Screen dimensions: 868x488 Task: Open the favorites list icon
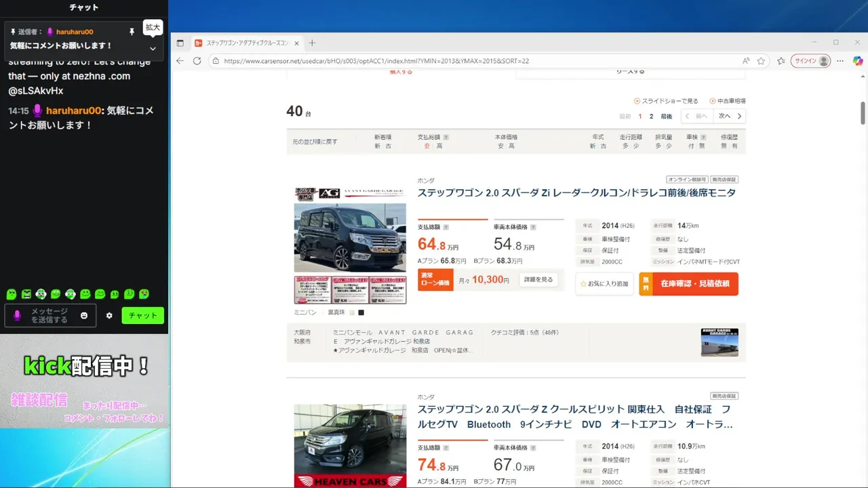tap(781, 60)
